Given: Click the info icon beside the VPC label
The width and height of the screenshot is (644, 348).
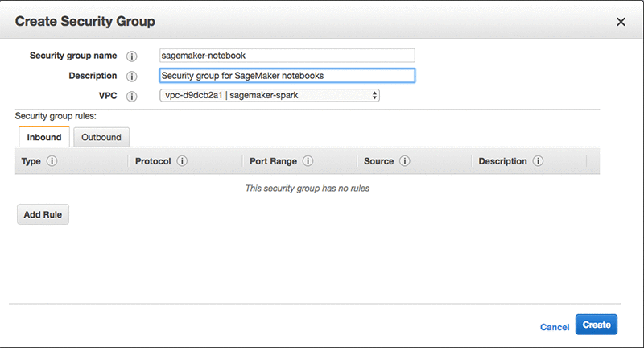Looking at the screenshot, I should click(x=131, y=97).
